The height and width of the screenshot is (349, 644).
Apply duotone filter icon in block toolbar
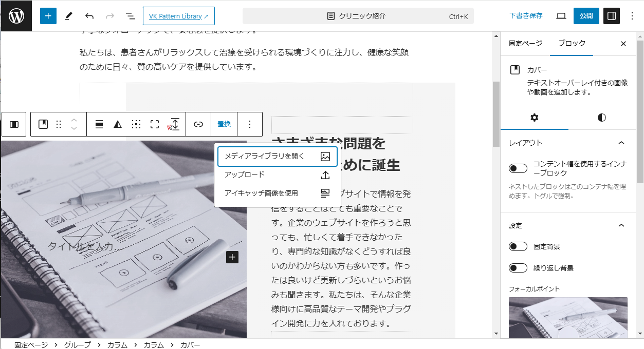pyautogui.click(x=118, y=124)
